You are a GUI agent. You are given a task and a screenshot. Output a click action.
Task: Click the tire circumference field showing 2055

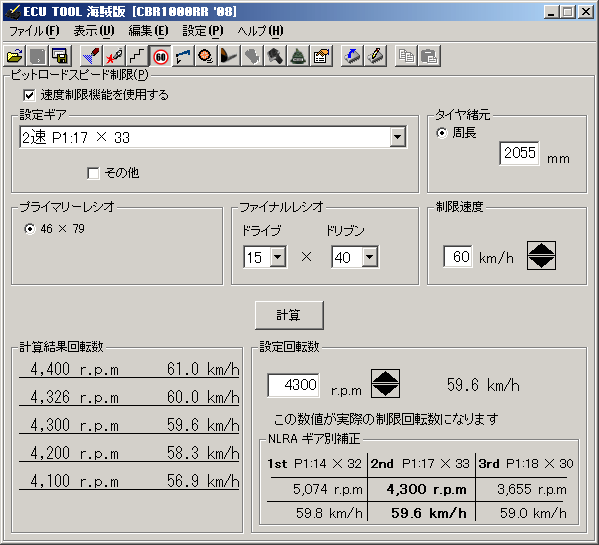pyautogui.click(x=519, y=153)
